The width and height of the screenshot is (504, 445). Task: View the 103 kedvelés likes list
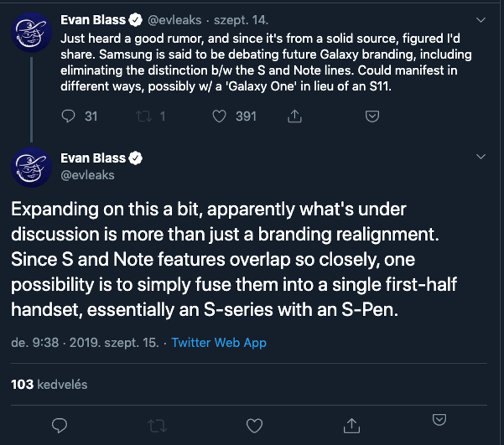49,385
